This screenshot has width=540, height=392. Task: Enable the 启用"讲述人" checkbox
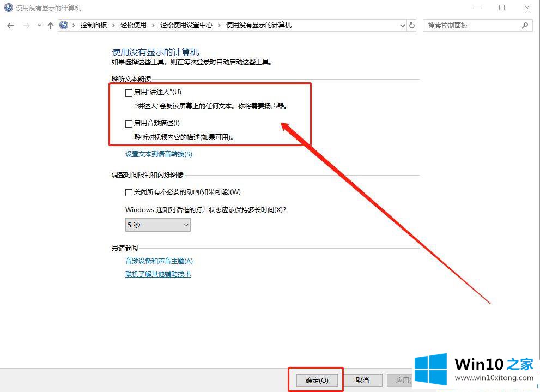[129, 93]
